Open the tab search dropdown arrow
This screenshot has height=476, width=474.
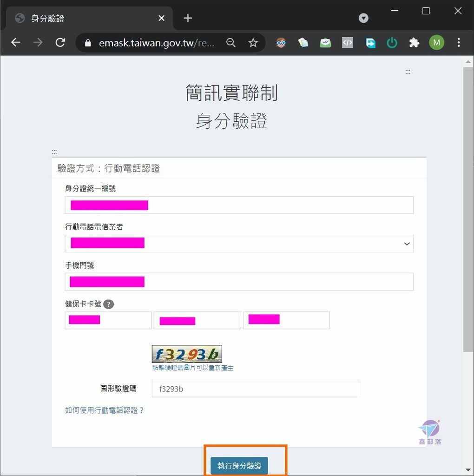click(x=363, y=18)
